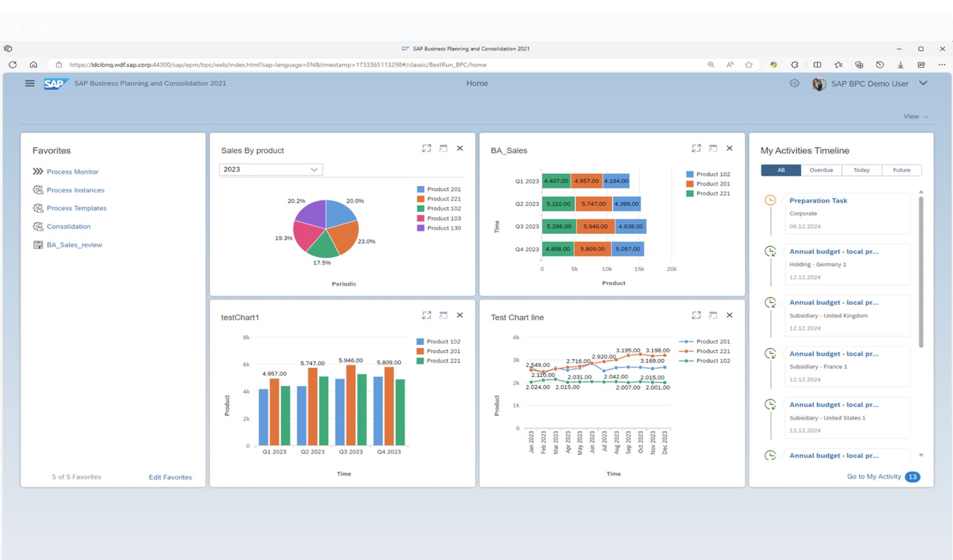Close the testChart1 card
The height and width of the screenshot is (560, 953).
pos(460,315)
